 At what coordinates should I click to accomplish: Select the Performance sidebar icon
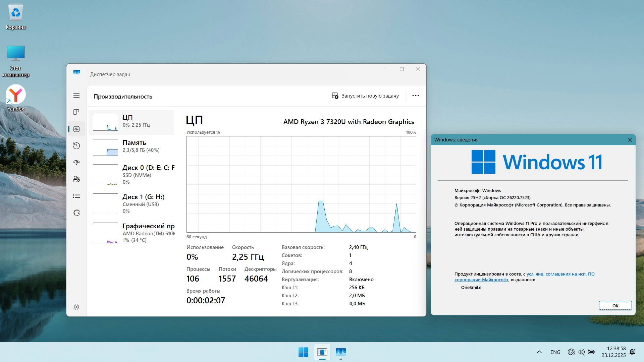tap(76, 129)
